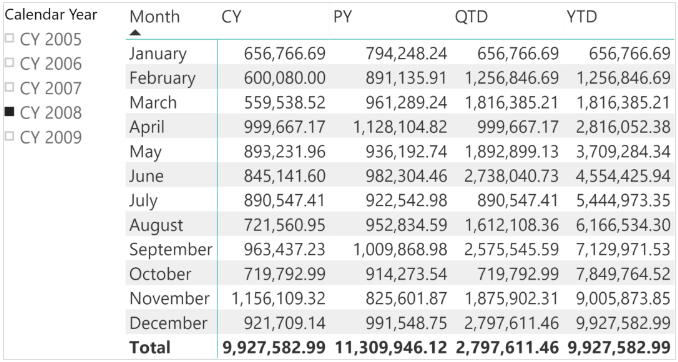This screenshot has height=362, width=678.
Task: Check the CY 2009 slicer box
Action: pos(9,137)
